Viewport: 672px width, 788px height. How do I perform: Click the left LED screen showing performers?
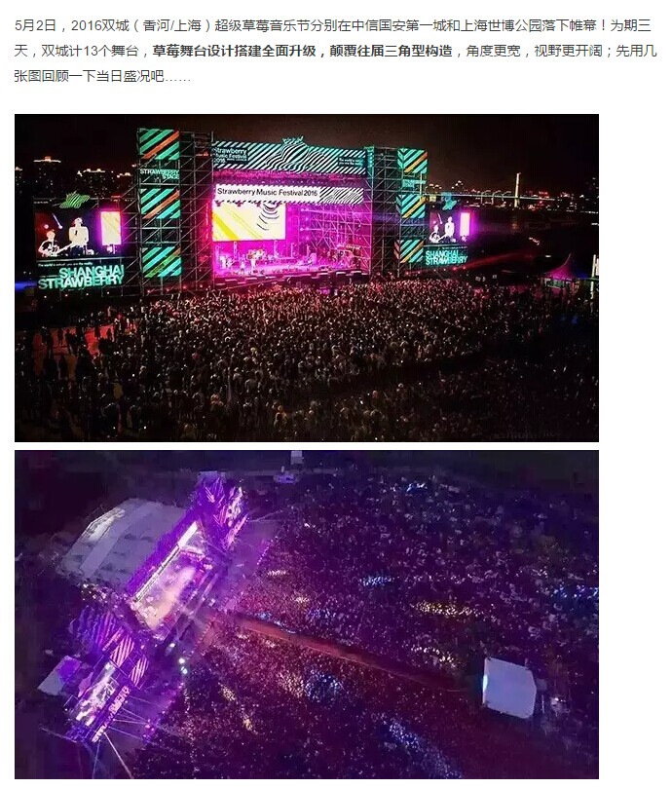click(x=79, y=233)
